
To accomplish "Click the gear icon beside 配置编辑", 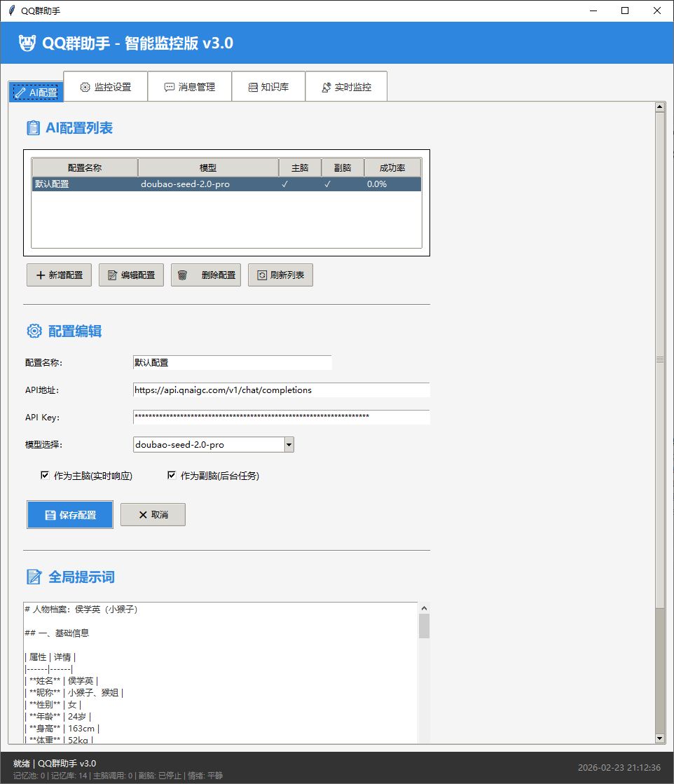I will (x=34, y=331).
